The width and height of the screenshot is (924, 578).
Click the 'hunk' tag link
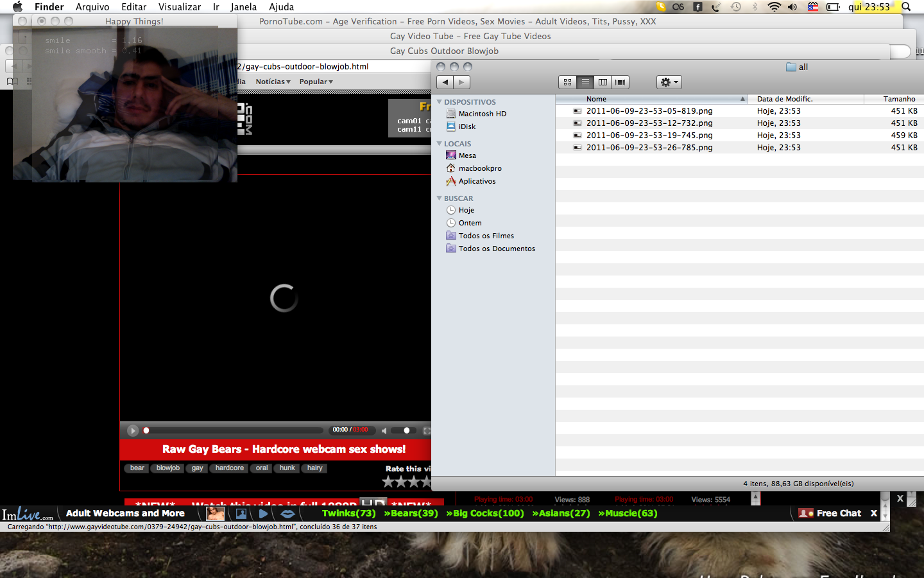pyautogui.click(x=287, y=468)
